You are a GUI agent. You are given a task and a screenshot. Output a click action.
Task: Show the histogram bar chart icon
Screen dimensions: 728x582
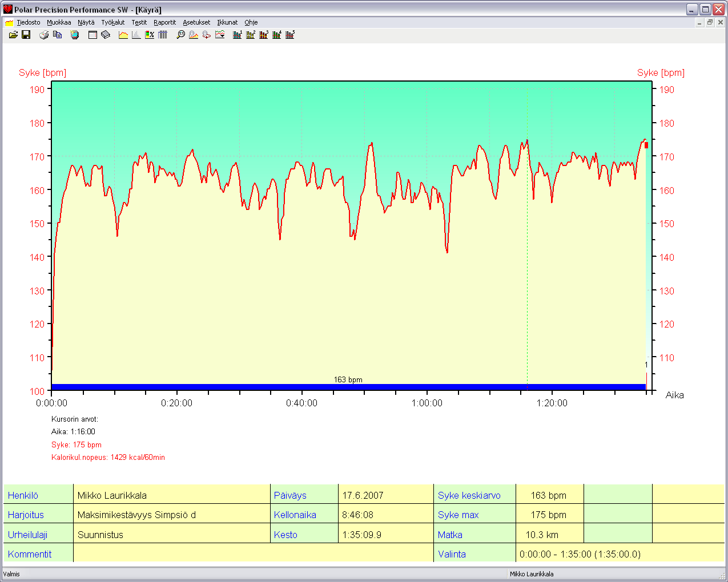tap(136, 35)
